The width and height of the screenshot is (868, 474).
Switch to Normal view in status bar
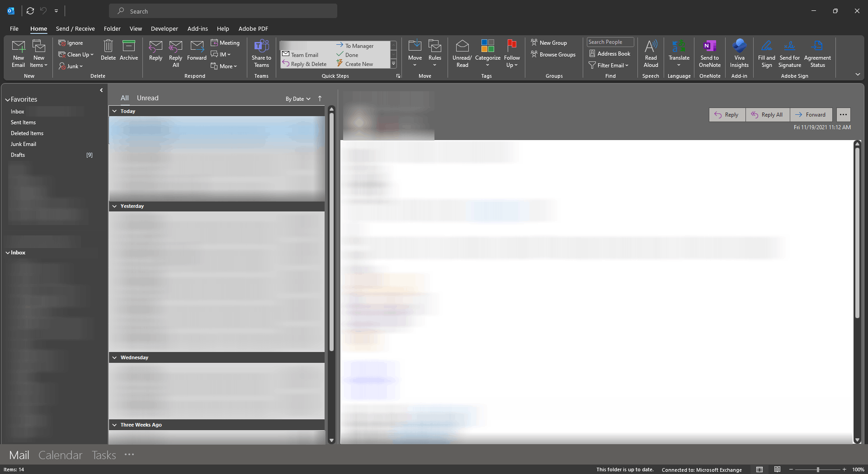[759, 469]
